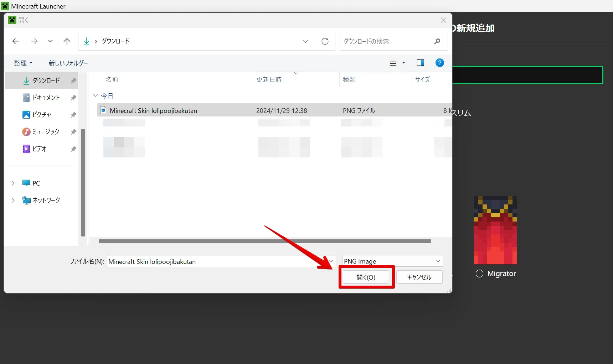
Task: Click the search magnifier icon
Action: [x=437, y=41]
